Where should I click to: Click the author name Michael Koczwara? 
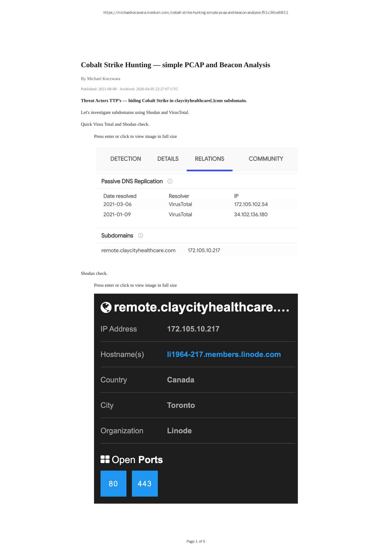104,79
